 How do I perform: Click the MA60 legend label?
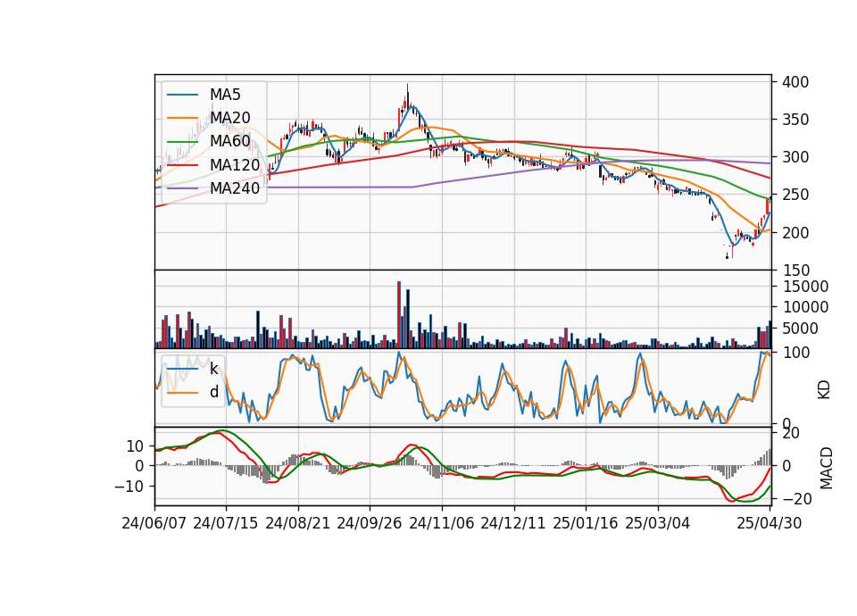229,141
